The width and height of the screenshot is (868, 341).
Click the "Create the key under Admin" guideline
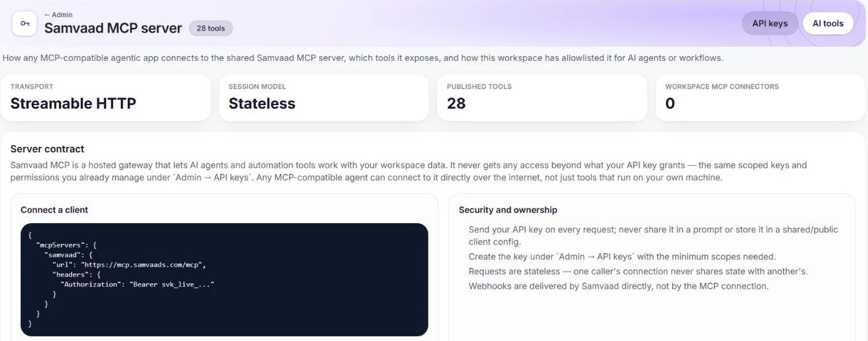point(622,256)
